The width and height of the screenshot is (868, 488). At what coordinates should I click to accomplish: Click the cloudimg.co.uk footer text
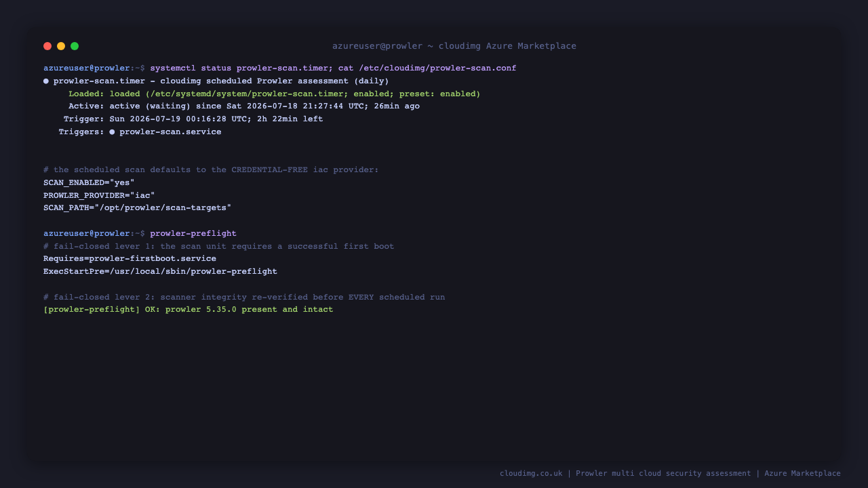(531, 474)
